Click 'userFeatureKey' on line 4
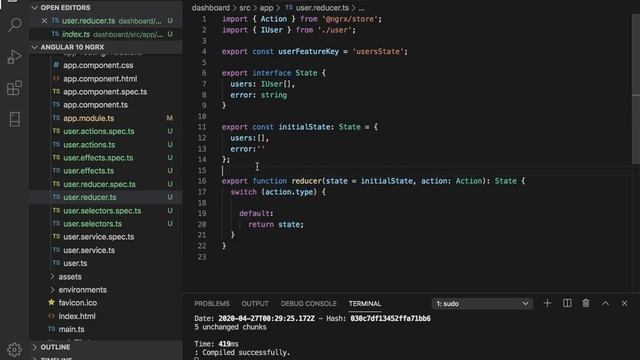 309,51
